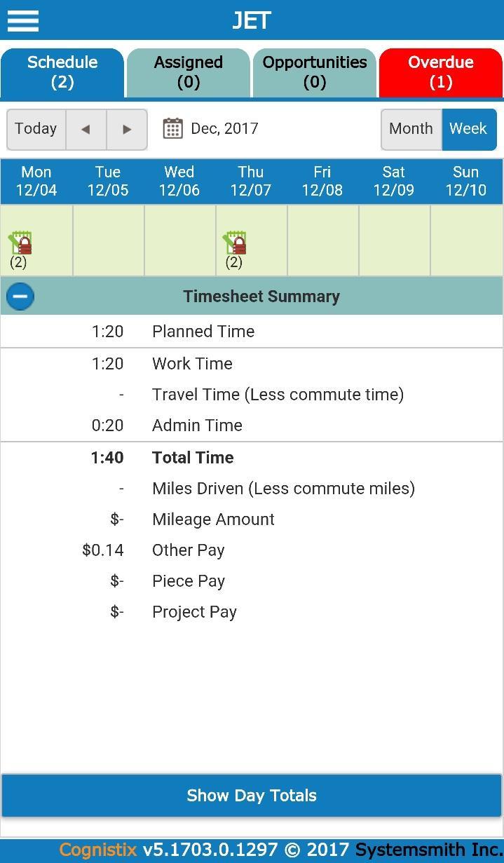The image size is (504, 863).
Task: Switch to Week view
Action: click(x=468, y=129)
